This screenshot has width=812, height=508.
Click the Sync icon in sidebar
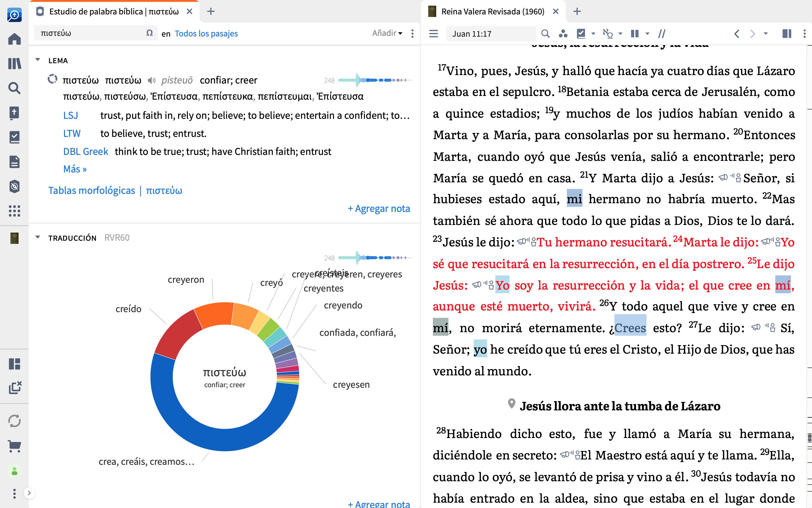[x=14, y=421]
